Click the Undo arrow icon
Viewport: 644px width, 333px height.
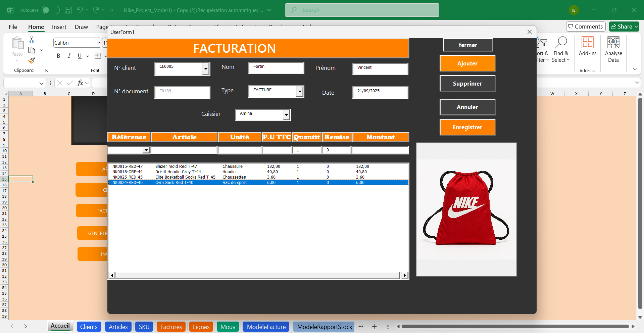pyautogui.click(x=80, y=10)
